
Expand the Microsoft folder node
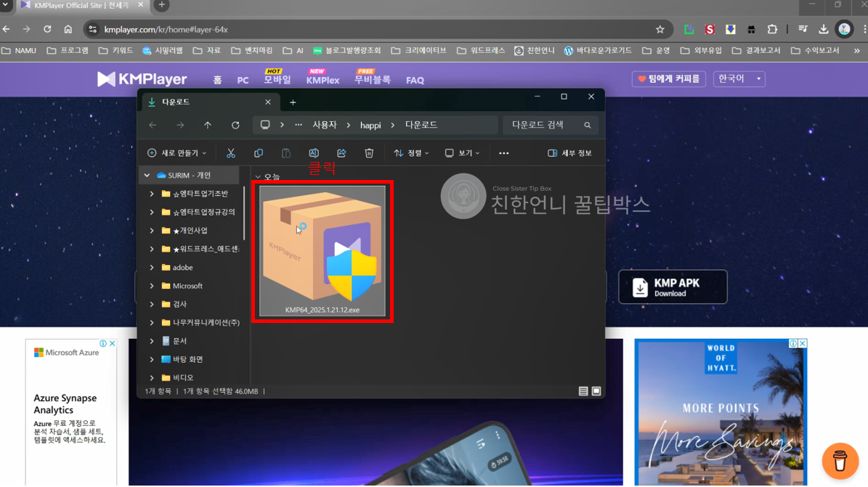[x=152, y=286]
